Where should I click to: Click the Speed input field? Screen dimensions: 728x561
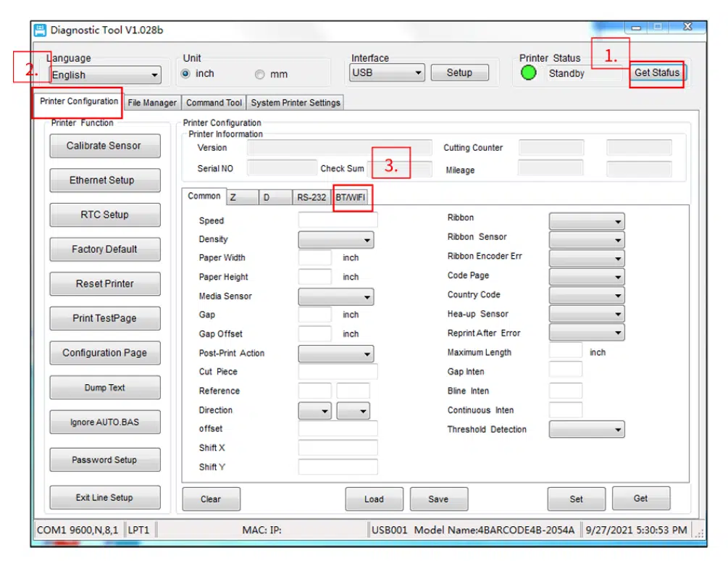coord(338,220)
